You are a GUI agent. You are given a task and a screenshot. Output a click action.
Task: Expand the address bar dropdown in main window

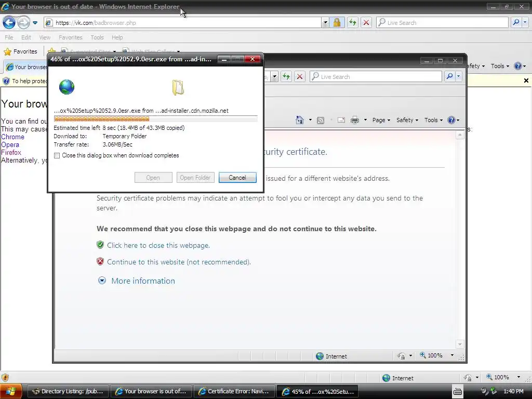325,23
